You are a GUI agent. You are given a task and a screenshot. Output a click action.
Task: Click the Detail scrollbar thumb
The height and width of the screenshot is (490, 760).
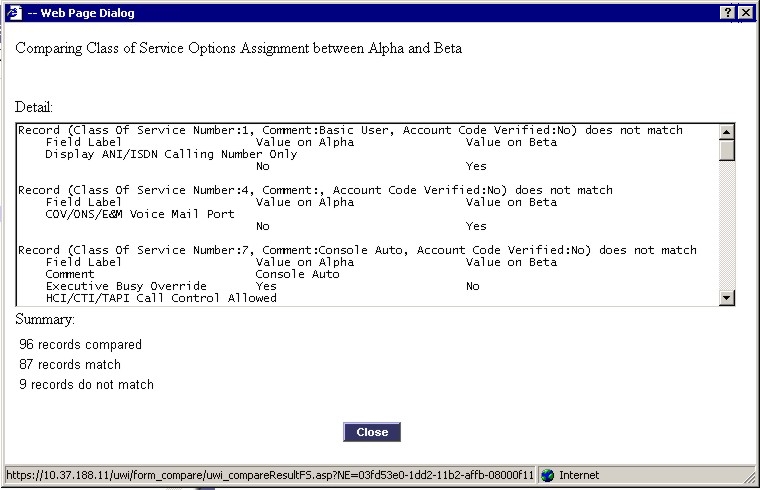coord(726,150)
